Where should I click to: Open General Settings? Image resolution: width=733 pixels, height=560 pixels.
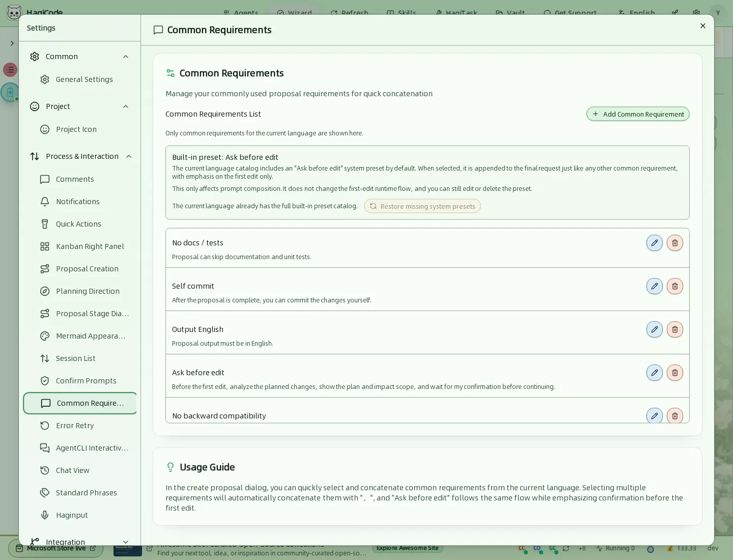point(80,79)
